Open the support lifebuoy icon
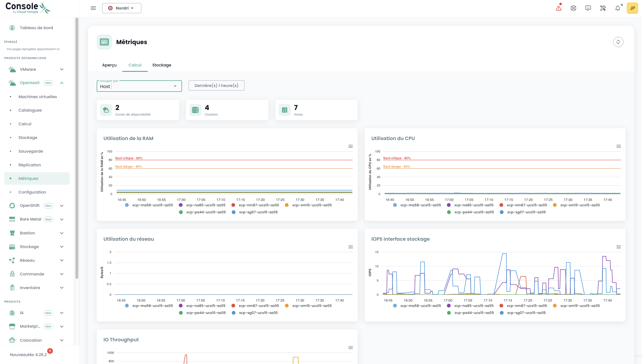Viewport: 642px width, 364px height. 573,8
